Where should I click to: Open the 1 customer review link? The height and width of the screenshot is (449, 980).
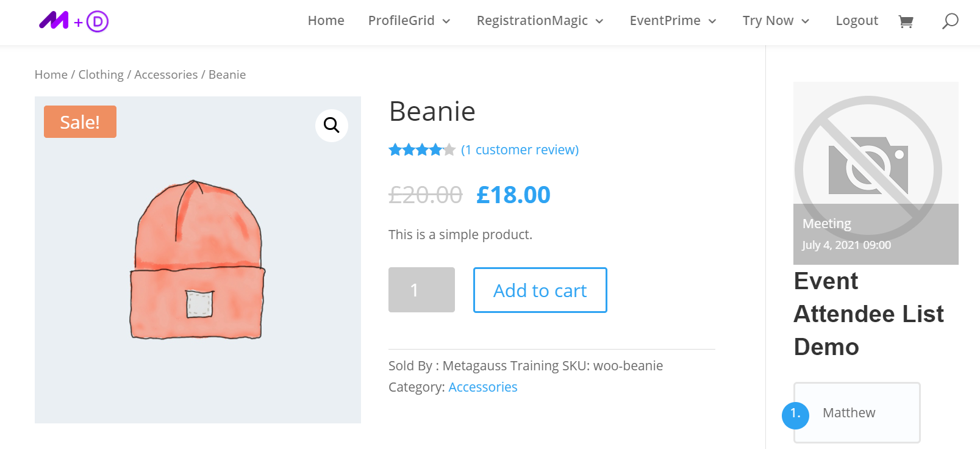coord(520,150)
